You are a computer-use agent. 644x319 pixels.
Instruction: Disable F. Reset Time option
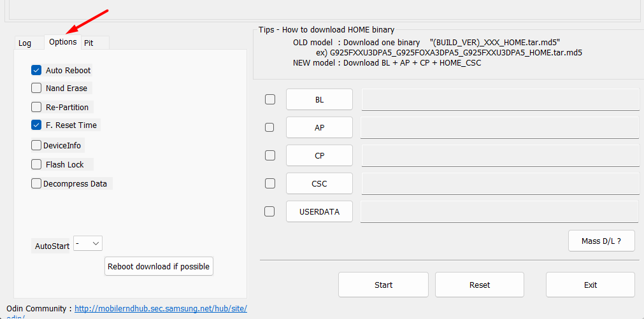(x=36, y=125)
